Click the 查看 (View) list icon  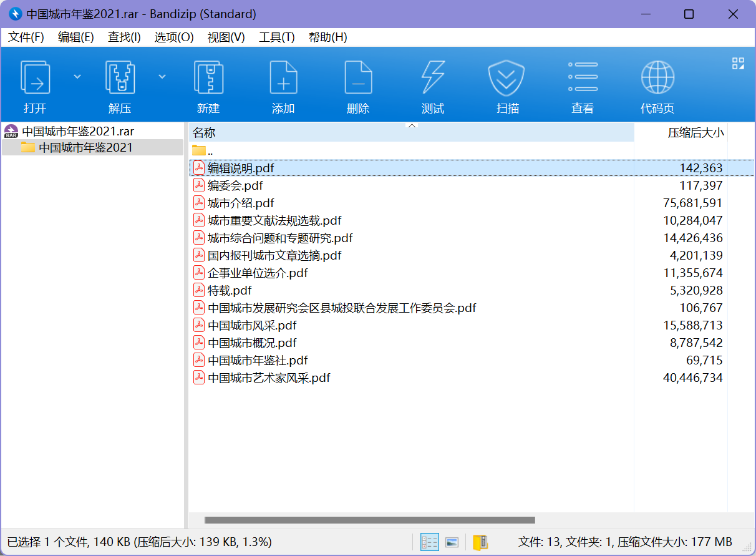click(583, 77)
